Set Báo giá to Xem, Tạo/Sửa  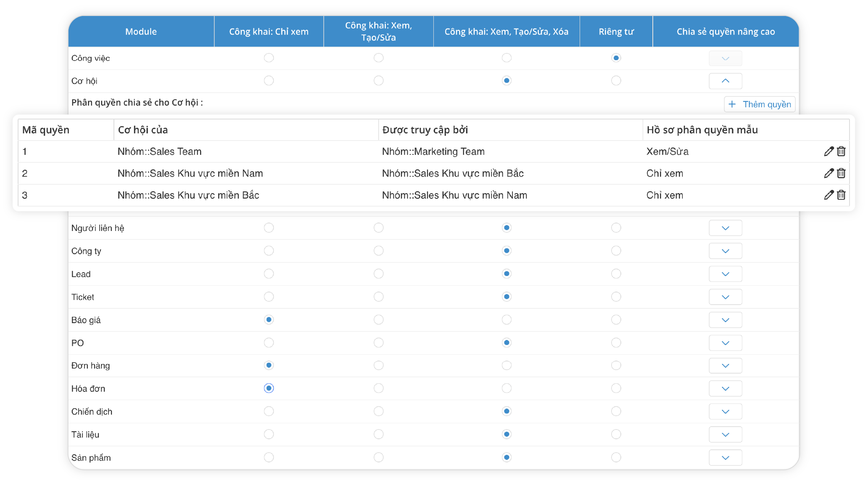click(x=378, y=320)
